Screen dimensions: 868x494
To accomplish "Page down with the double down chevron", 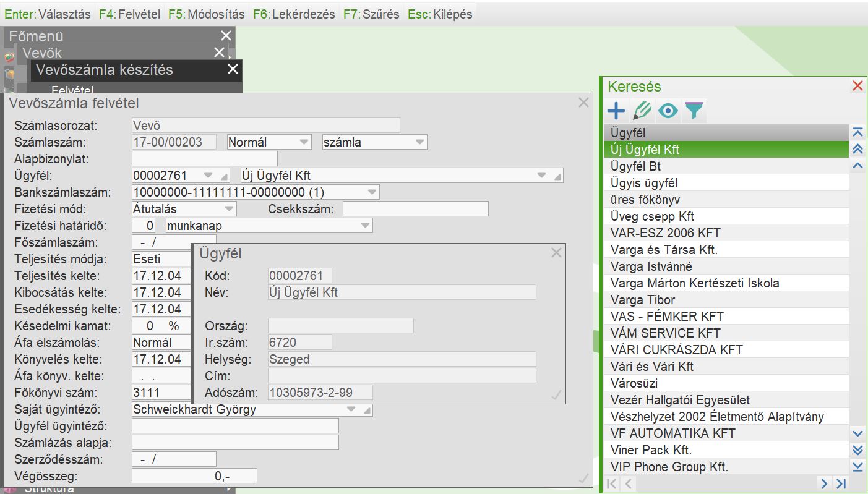I will [x=857, y=450].
